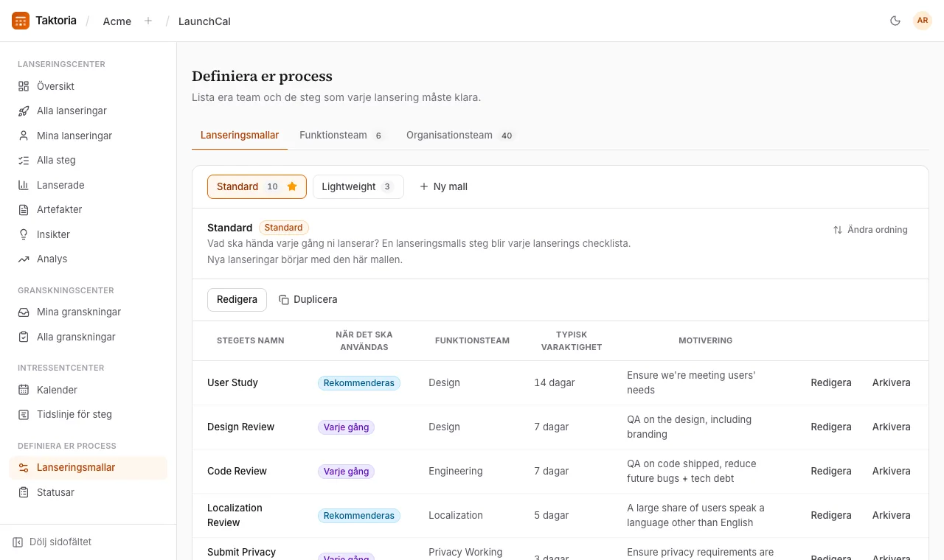Open Analys in the sidebar

point(88,259)
